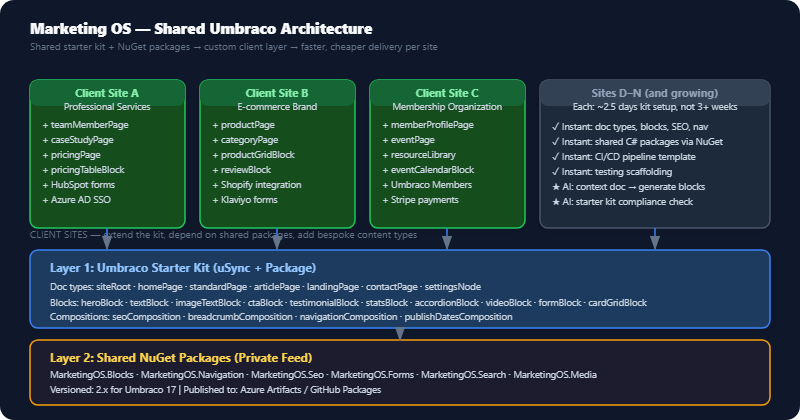Click the 'Marketing OS — Shared Umbraco Architecture' title
800x420 pixels.
[201, 29]
